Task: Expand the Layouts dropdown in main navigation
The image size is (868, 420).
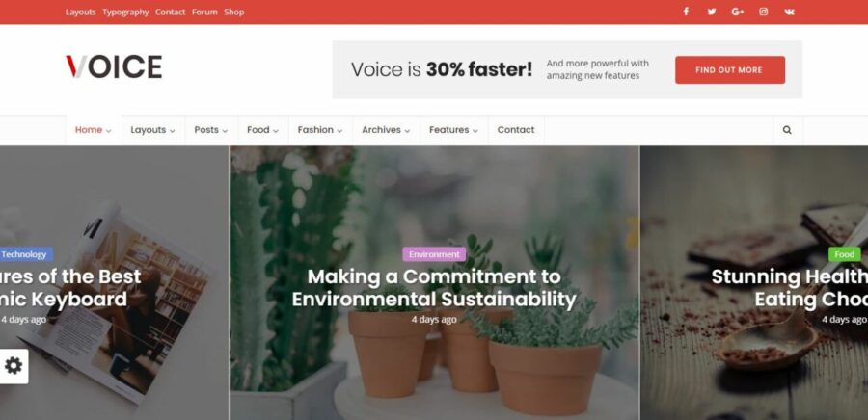Action: tap(152, 130)
